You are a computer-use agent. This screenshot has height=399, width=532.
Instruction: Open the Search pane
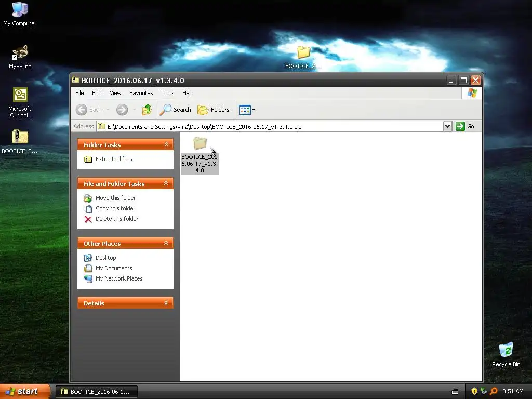click(x=176, y=110)
